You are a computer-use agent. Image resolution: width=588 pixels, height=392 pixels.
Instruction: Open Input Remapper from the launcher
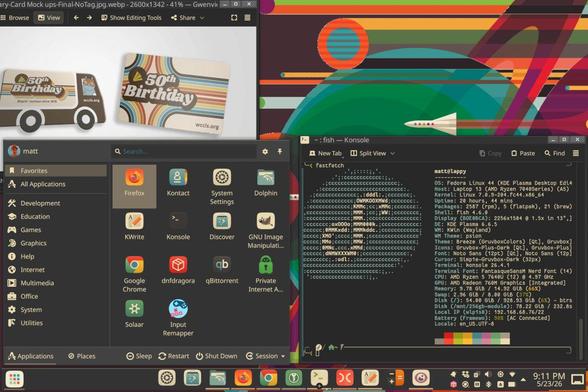tap(178, 318)
